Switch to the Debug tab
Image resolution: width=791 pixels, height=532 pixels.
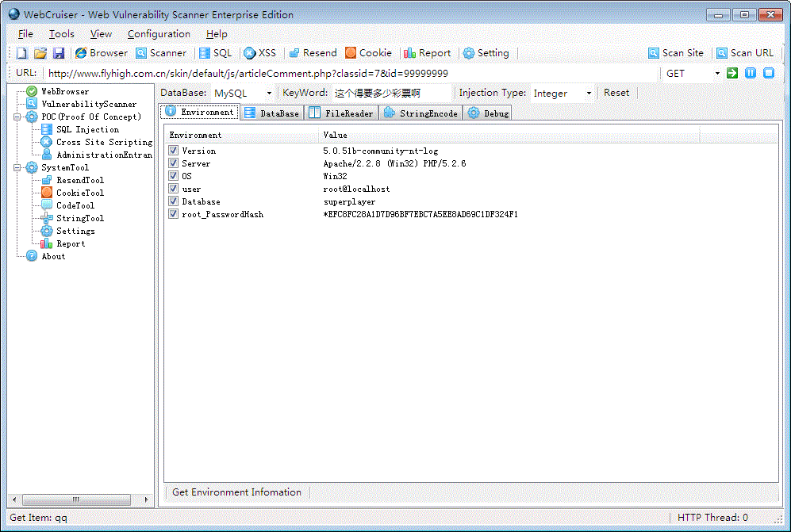click(x=488, y=113)
